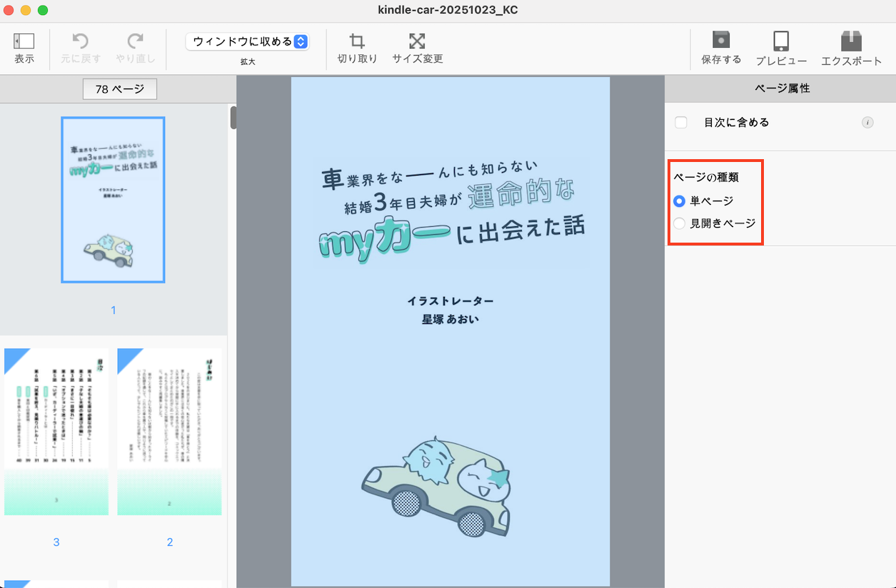Click the ページ属性 panel header
This screenshot has height=588, width=896.
782,88
